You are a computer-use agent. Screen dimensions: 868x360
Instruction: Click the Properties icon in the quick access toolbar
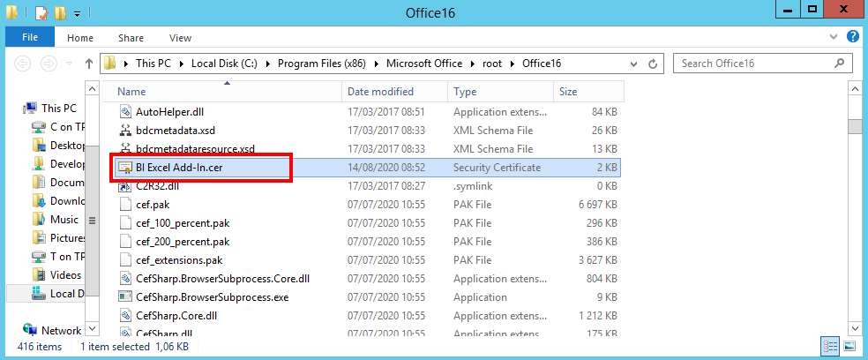[x=41, y=13]
